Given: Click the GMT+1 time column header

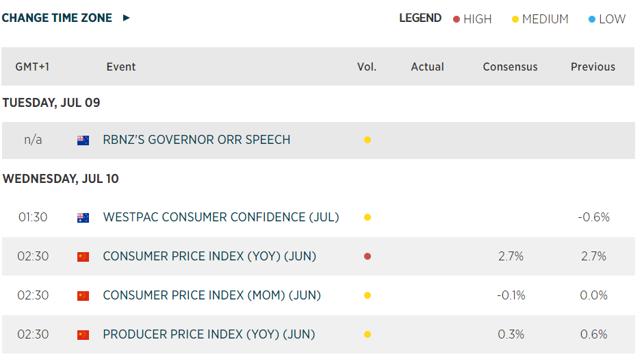Looking at the screenshot, I should [x=32, y=67].
